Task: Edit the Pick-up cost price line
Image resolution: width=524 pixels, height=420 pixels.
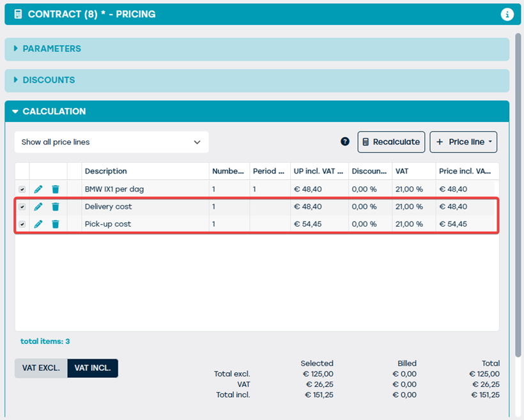Action: (38, 224)
